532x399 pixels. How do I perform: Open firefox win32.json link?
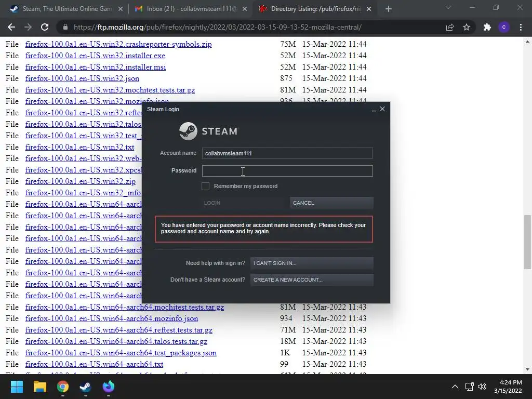(x=82, y=79)
